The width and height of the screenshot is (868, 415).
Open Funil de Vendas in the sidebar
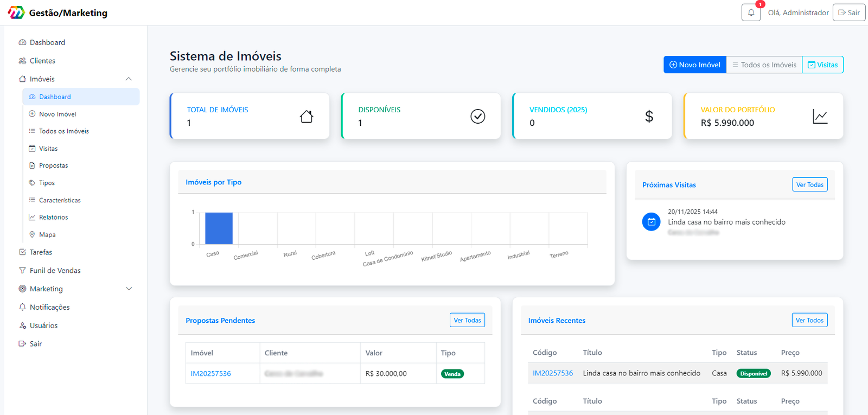55,271
